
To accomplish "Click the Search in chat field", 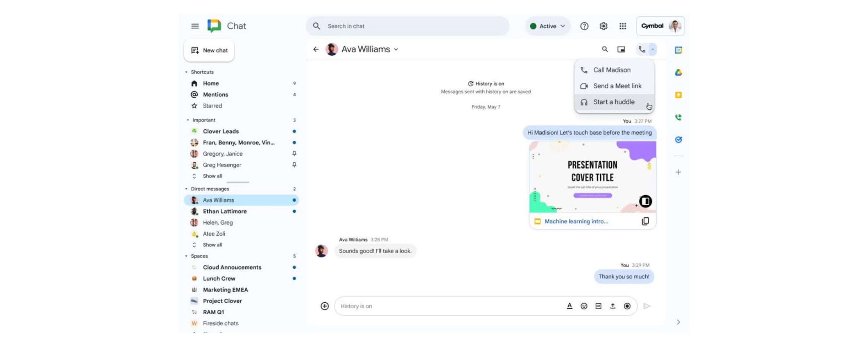I will pos(407,26).
